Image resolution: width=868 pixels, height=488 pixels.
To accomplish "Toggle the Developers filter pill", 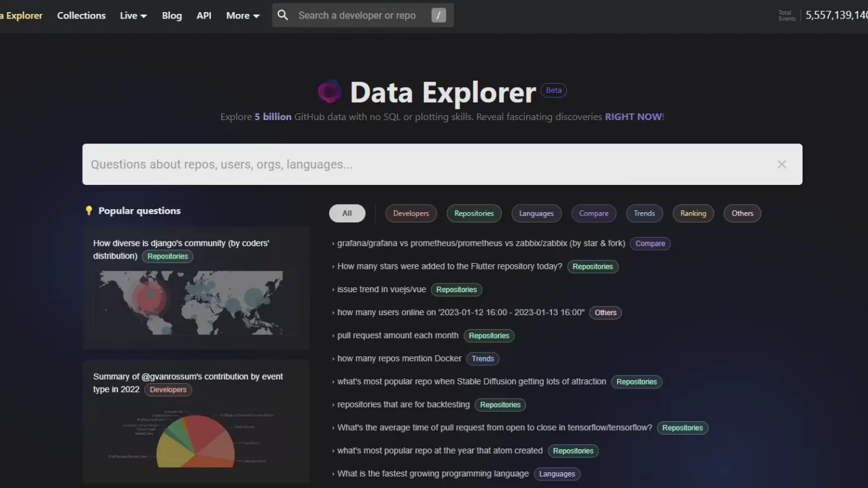I will (x=410, y=213).
